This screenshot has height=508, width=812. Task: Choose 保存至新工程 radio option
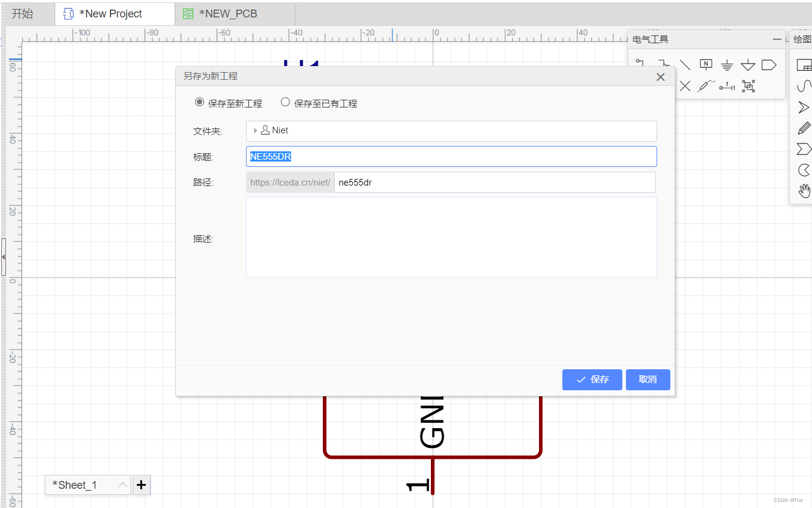[x=200, y=102]
